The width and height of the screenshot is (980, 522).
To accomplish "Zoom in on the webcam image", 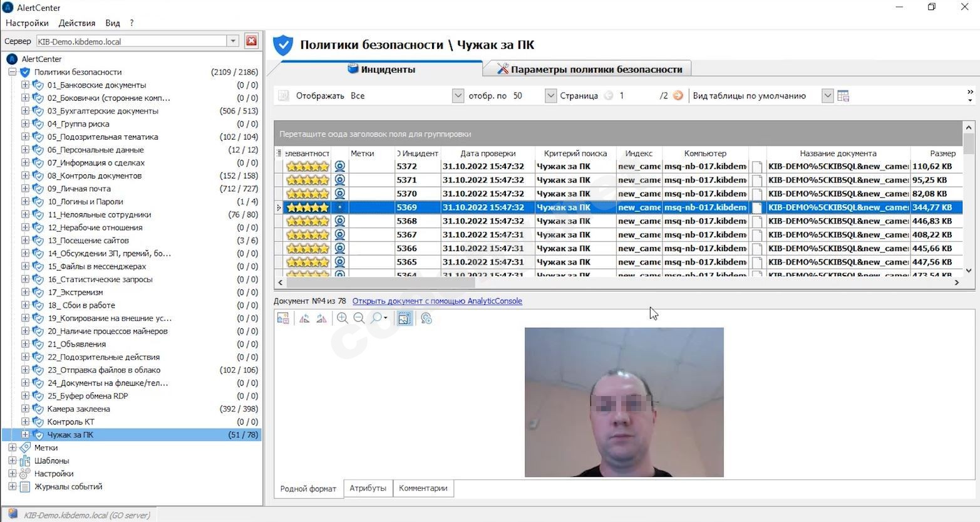I will point(343,318).
